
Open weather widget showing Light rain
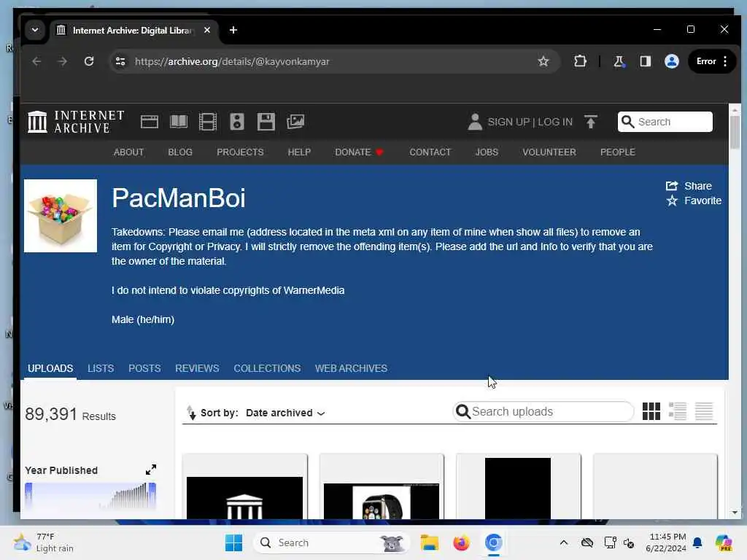[43, 542]
